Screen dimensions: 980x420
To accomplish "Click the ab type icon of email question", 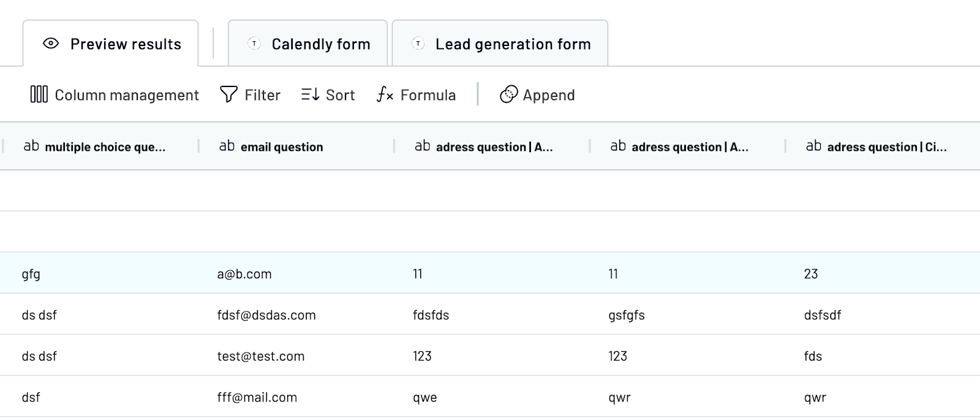I will point(227,146).
